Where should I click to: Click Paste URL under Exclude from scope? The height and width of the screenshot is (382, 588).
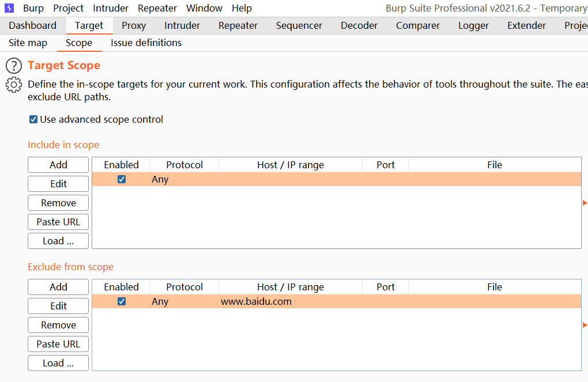(x=58, y=344)
